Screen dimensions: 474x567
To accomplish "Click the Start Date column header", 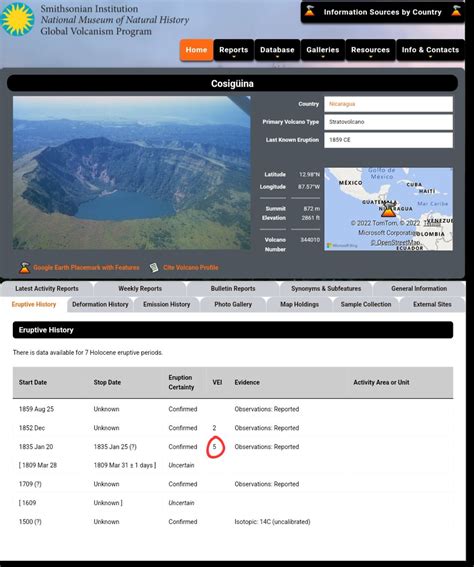I will pos(33,382).
